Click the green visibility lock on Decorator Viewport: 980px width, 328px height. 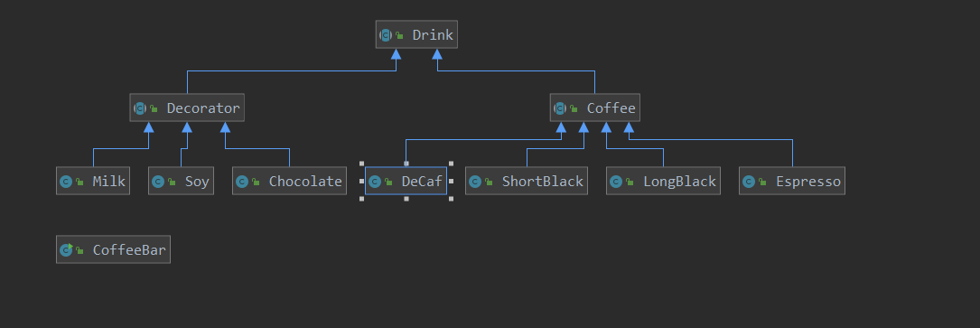[154, 108]
